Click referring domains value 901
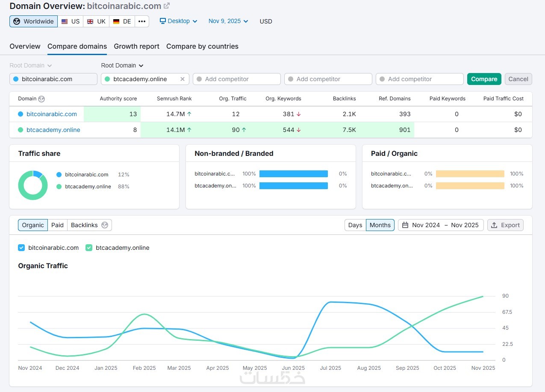This screenshot has width=545, height=392. click(405, 130)
